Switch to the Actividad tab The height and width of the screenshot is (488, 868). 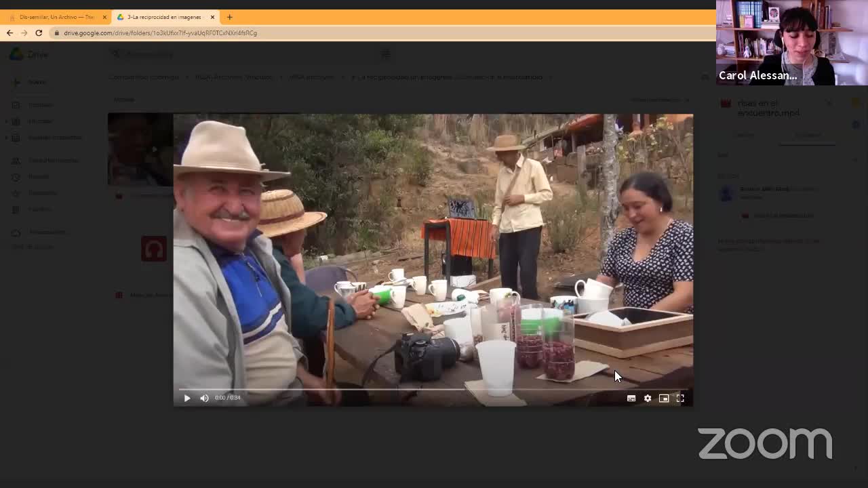point(807,135)
